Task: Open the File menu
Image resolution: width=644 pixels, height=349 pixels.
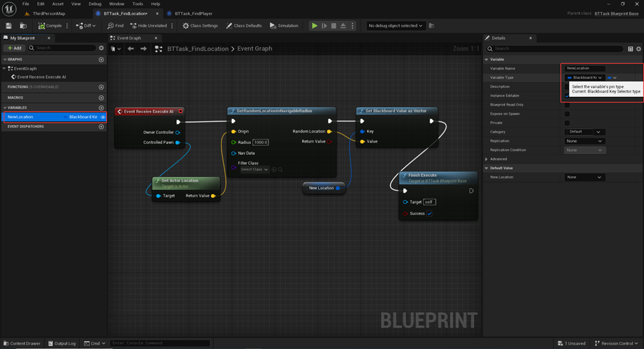Action: click(25, 4)
